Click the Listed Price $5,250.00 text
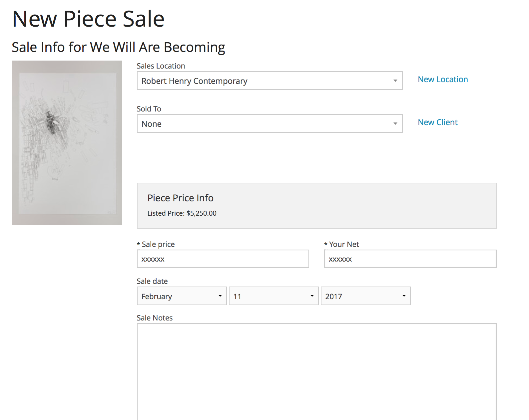The width and height of the screenshot is (529, 420). pos(182,213)
